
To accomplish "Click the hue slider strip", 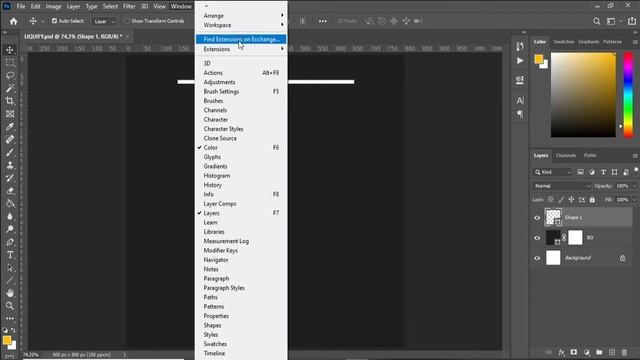I will pos(628,94).
